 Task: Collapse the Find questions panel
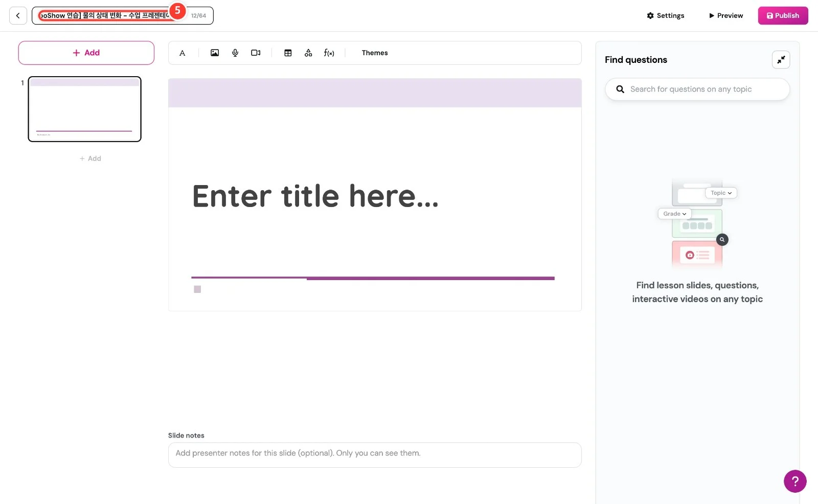point(781,60)
